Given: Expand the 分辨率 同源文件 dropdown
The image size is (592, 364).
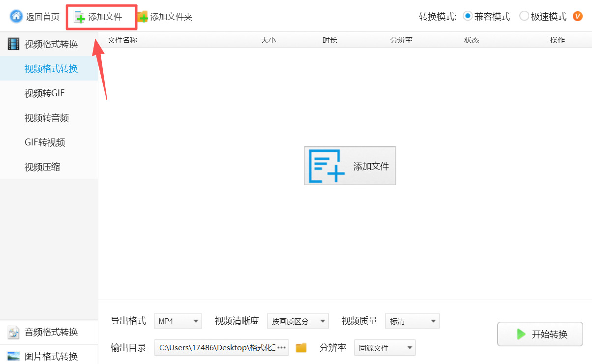Looking at the screenshot, I should click(385, 348).
